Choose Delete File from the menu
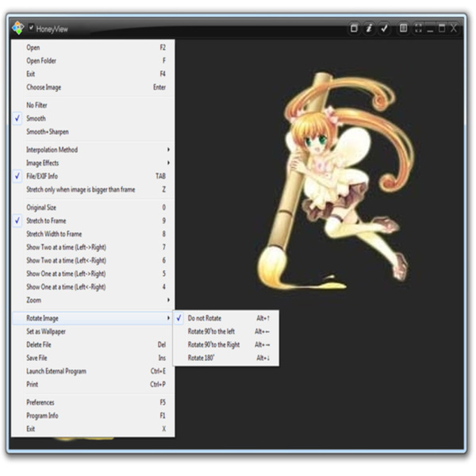Screen dimensions: 476x476 tap(94, 345)
